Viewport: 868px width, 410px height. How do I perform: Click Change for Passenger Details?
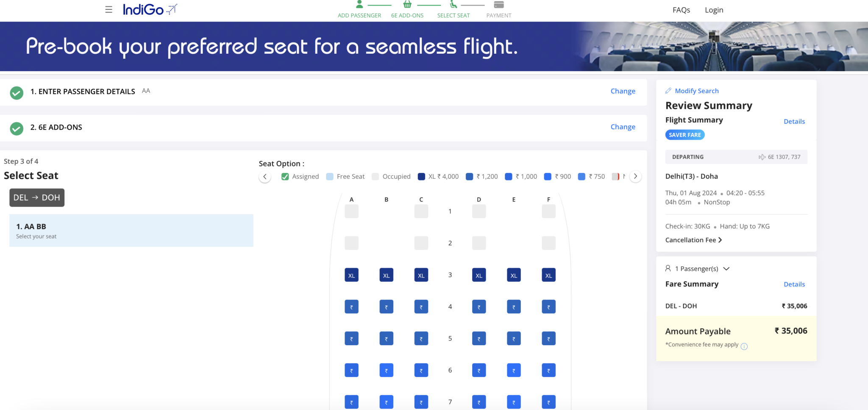click(623, 91)
